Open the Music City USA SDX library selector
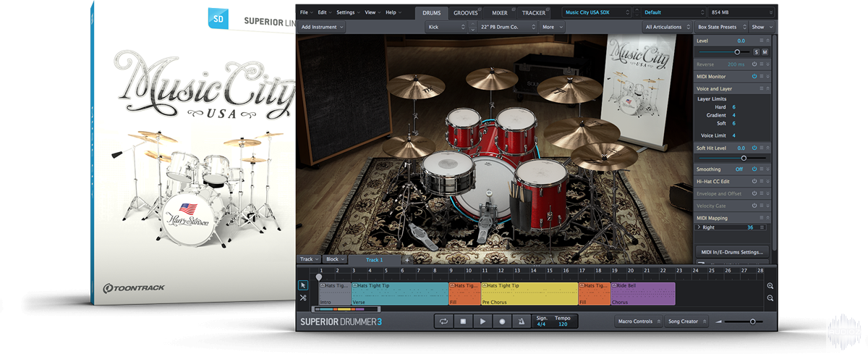868x357 pixels. point(597,12)
